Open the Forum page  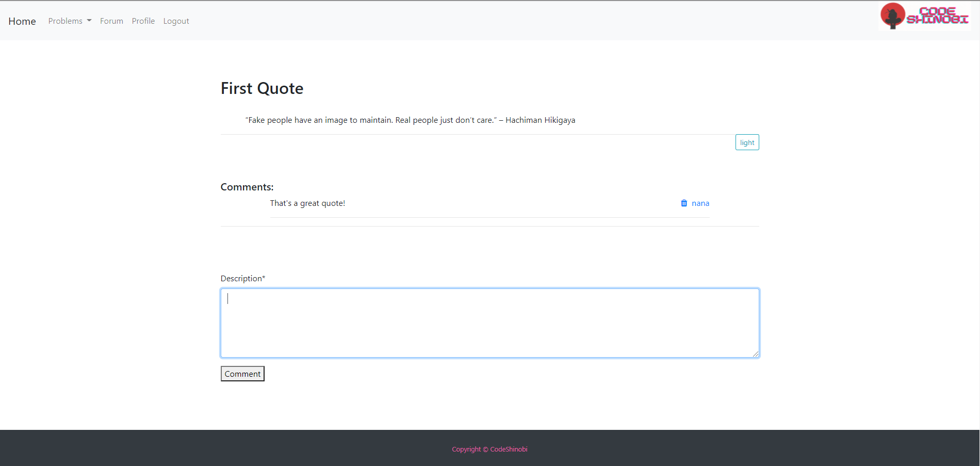coord(111,21)
